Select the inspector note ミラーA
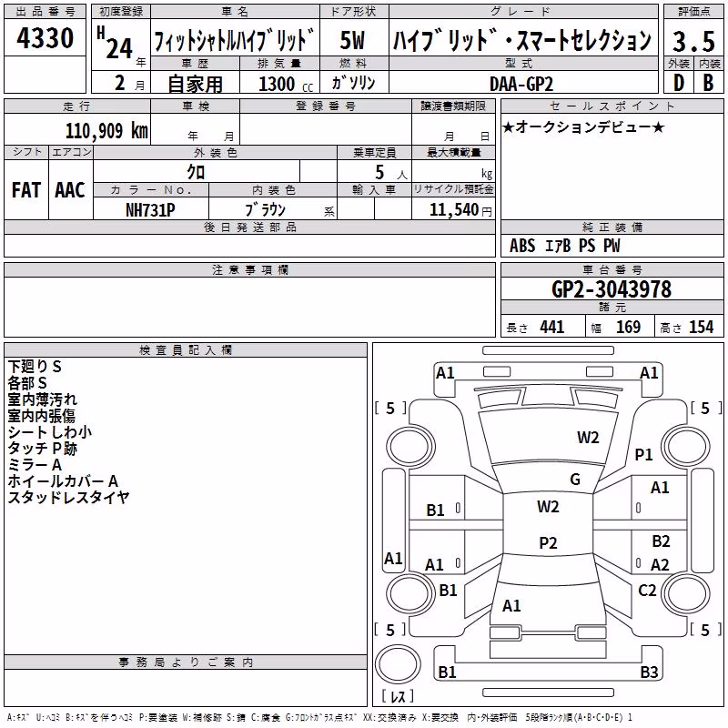This screenshot has width=728, height=728. click(35, 464)
